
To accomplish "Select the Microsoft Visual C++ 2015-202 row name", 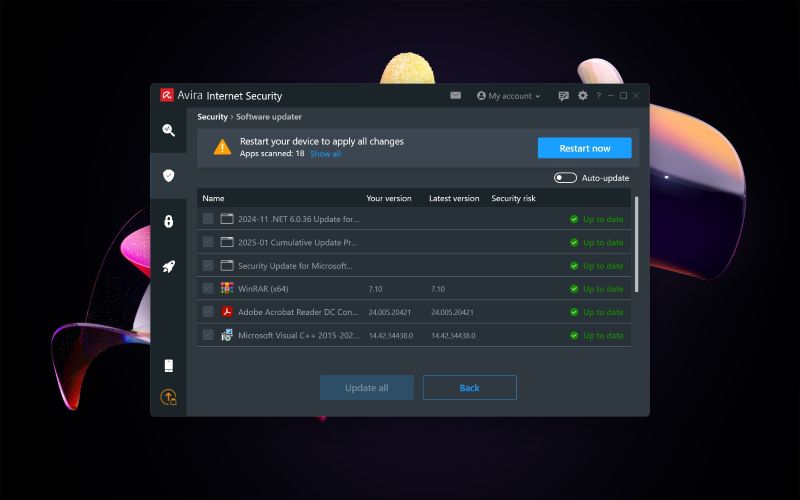I will [x=298, y=335].
